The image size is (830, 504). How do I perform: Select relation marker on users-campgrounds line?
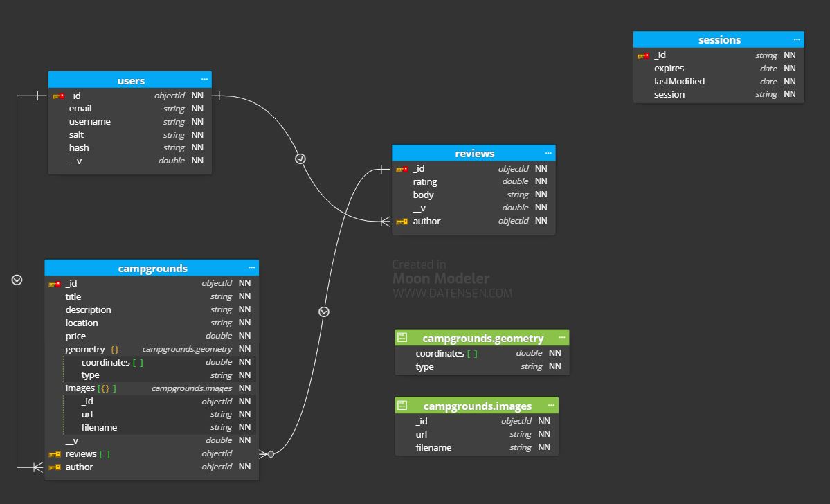tap(17, 280)
